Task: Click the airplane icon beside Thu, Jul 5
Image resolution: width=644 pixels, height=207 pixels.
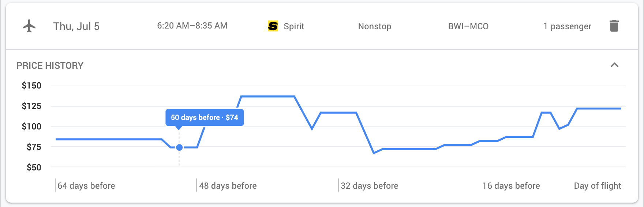Action: click(29, 26)
